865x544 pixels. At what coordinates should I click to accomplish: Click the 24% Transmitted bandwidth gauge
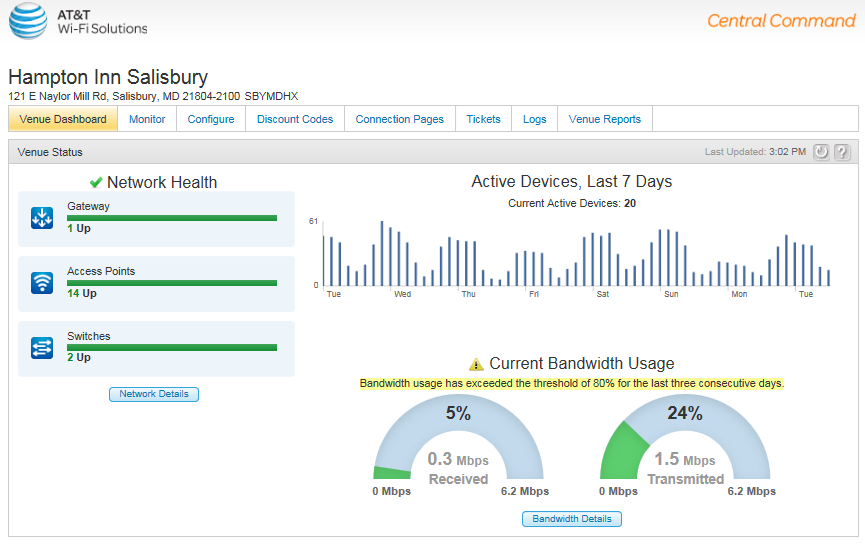coord(685,437)
